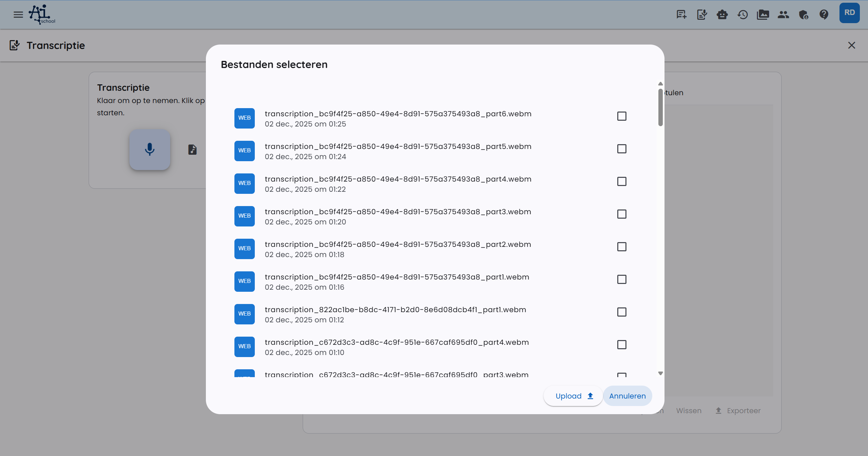
Task: Start recording with the microphone button
Action: (150, 150)
